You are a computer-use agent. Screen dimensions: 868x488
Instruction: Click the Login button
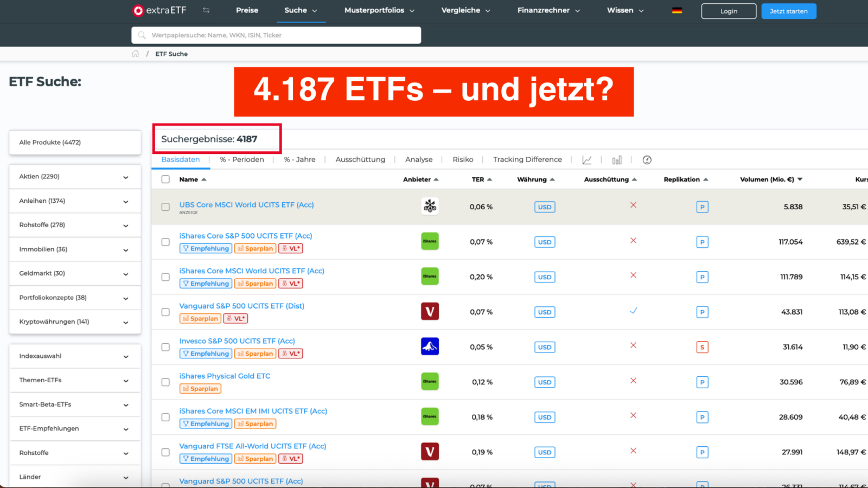point(729,11)
